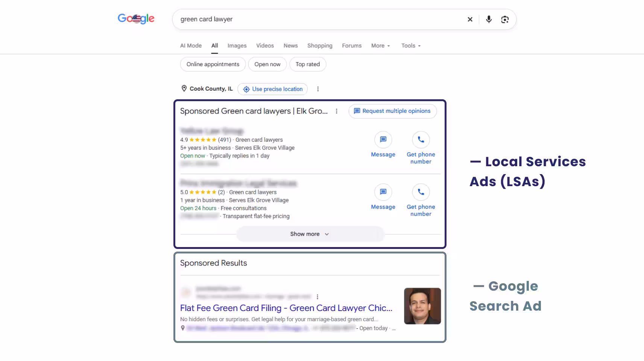
Task: Open the Shopping tab
Action: [320, 46]
